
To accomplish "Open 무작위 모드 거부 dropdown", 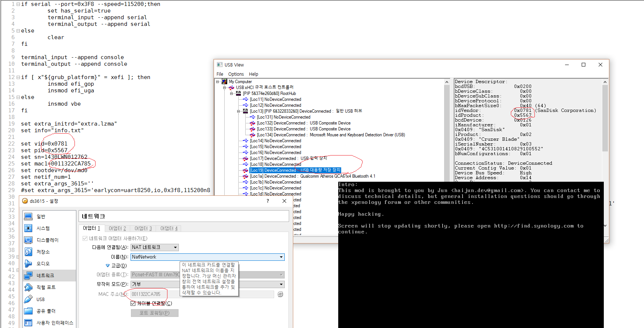I will tap(208, 284).
